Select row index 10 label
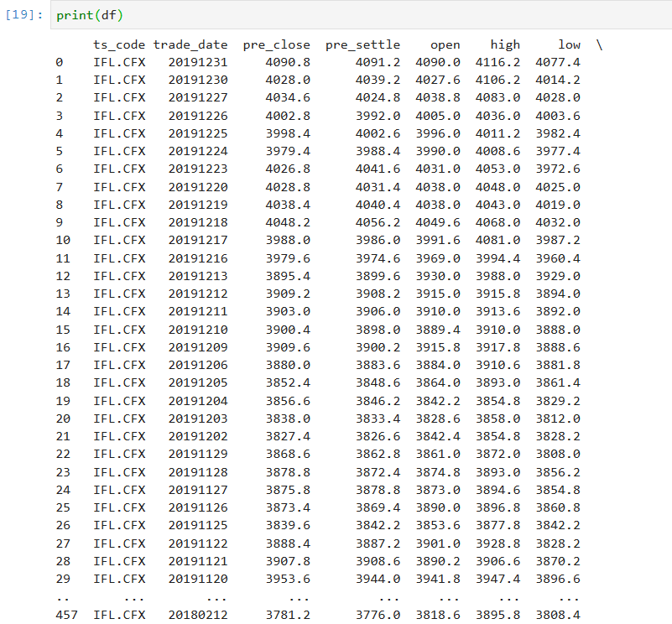Viewport: 672px width, 624px height. (x=64, y=241)
